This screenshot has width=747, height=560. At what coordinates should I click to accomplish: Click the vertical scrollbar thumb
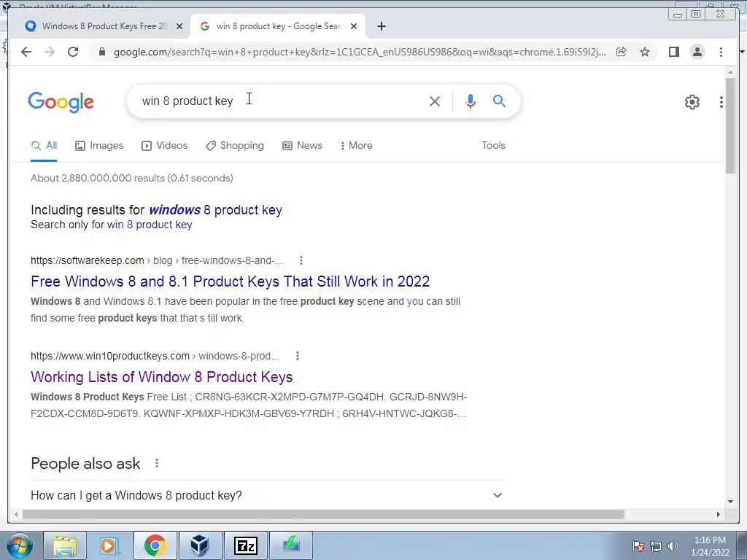pyautogui.click(x=729, y=125)
